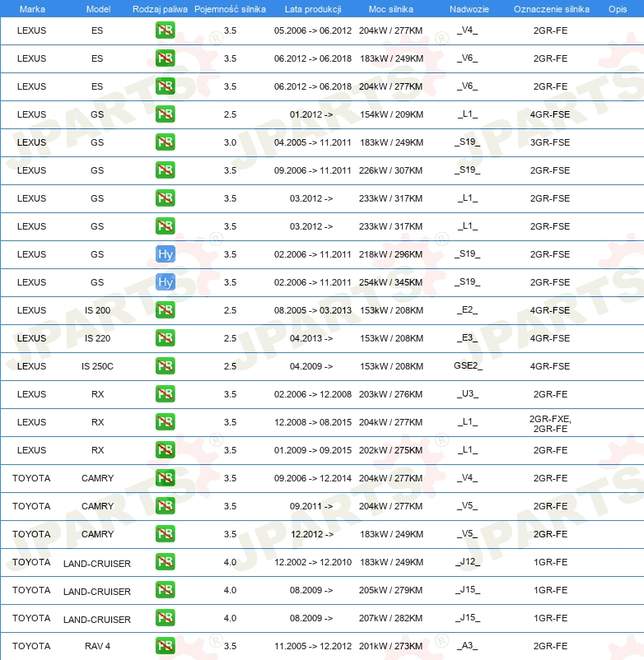
Task: Click the petrol icon for the 3.0 Lexus GS
Action: click(166, 142)
